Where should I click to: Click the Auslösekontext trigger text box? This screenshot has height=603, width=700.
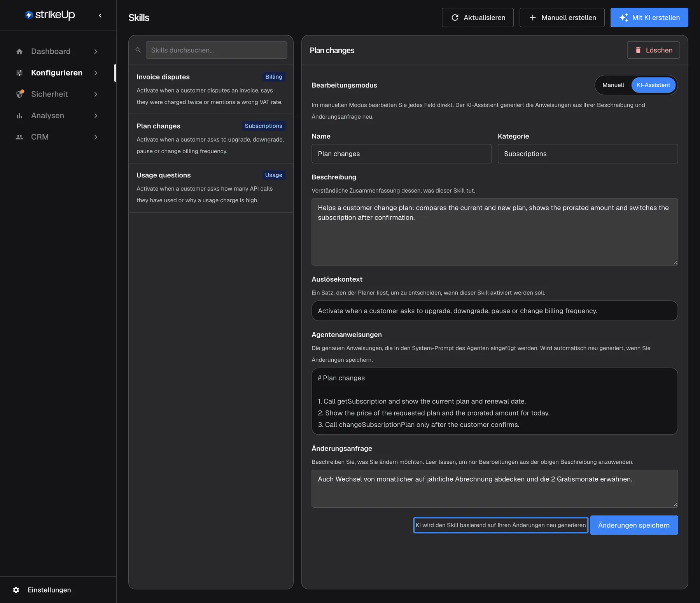495,311
